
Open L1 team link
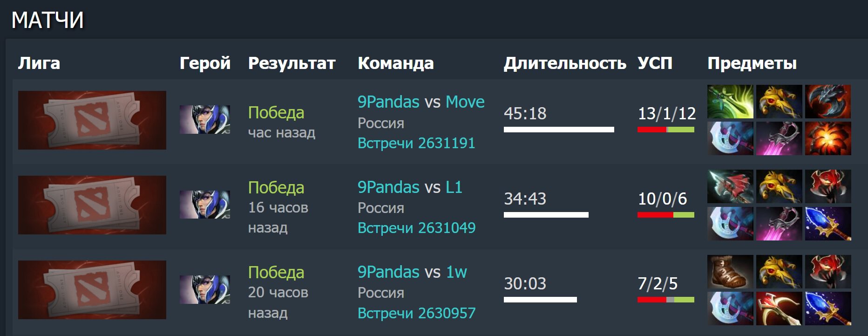click(454, 187)
